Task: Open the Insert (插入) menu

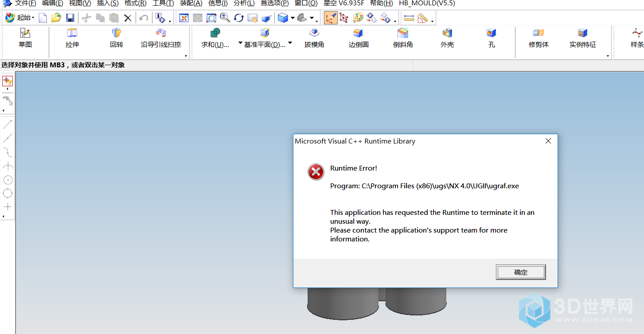Action: click(x=108, y=4)
